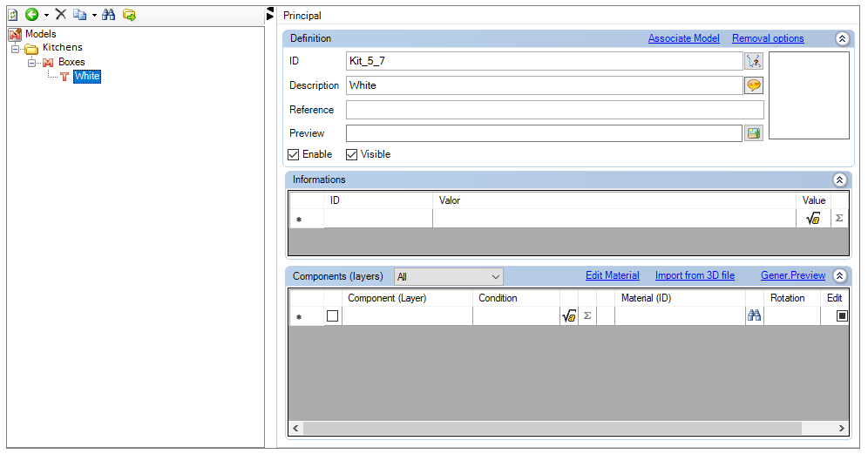Open the Import from 3D file link

click(695, 275)
